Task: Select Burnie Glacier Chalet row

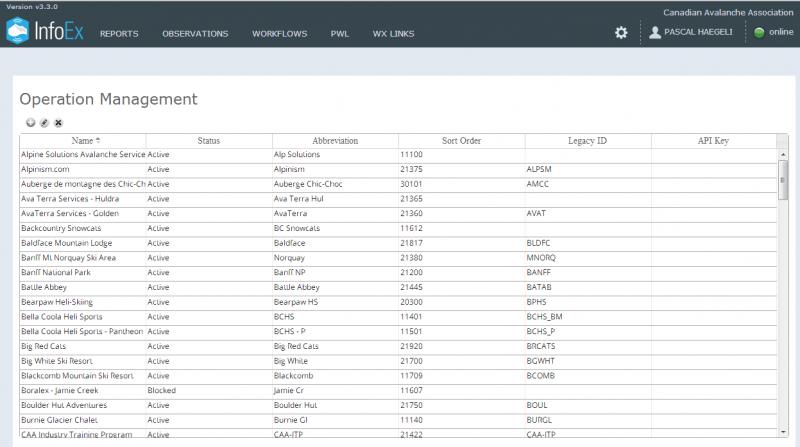Action: [398, 420]
